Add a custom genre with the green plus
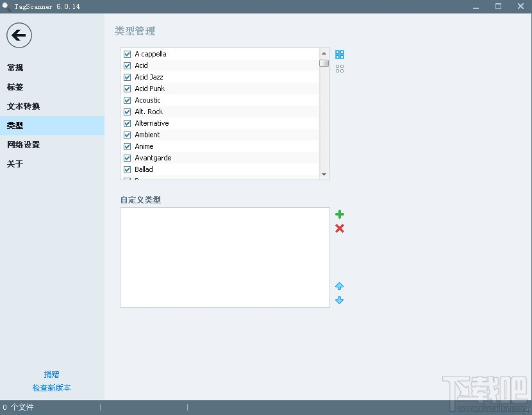This screenshot has height=415, width=532. pos(339,214)
